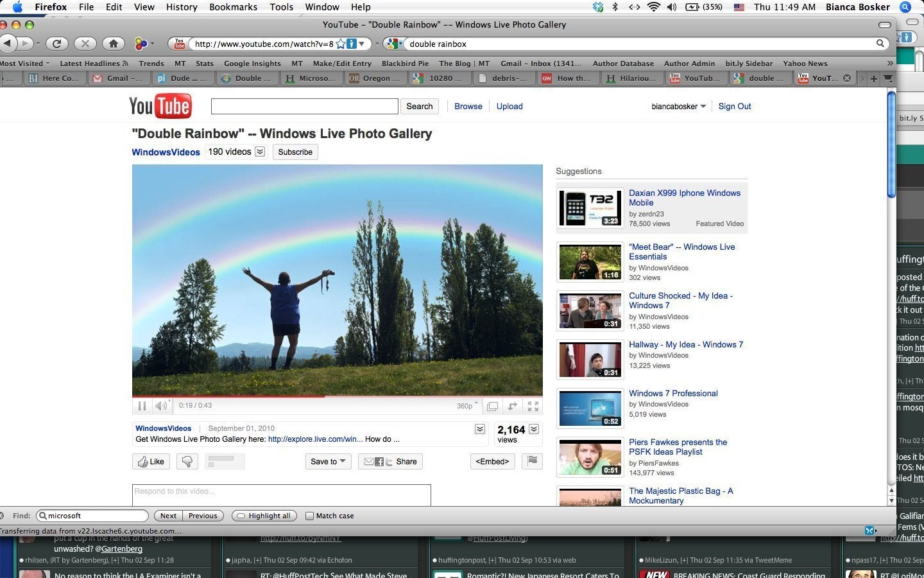The image size is (924, 578).
Task: Focus the YouTube search input field
Action: click(305, 107)
